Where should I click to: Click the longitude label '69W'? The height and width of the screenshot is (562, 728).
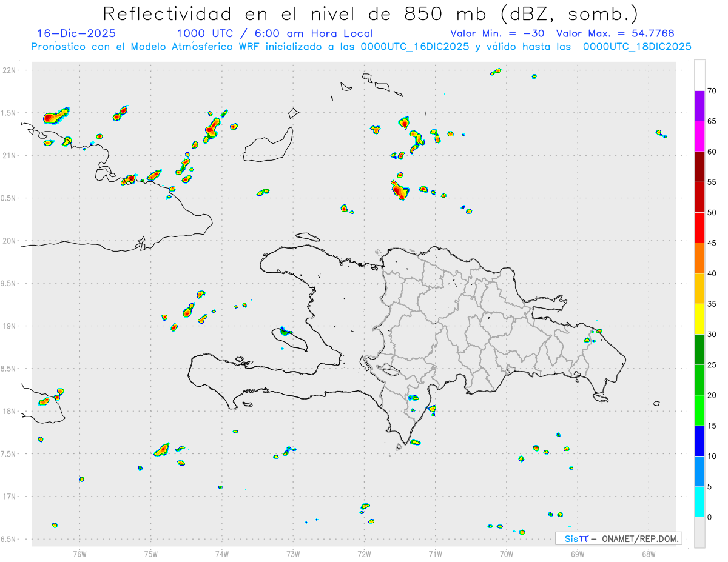pyautogui.click(x=578, y=554)
